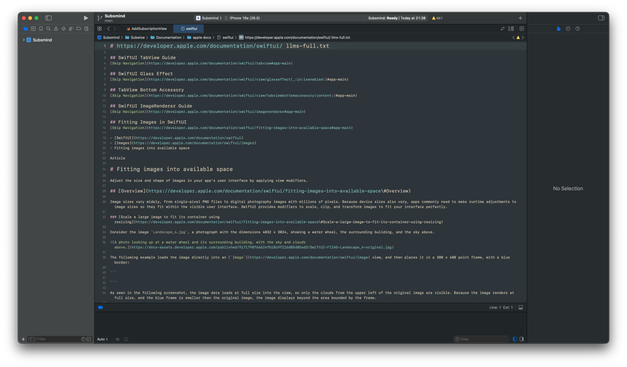Screen dimensions: 627x367
Task: Click the Fitting Images in SwiftUI heading
Action: pyautogui.click(x=148, y=122)
